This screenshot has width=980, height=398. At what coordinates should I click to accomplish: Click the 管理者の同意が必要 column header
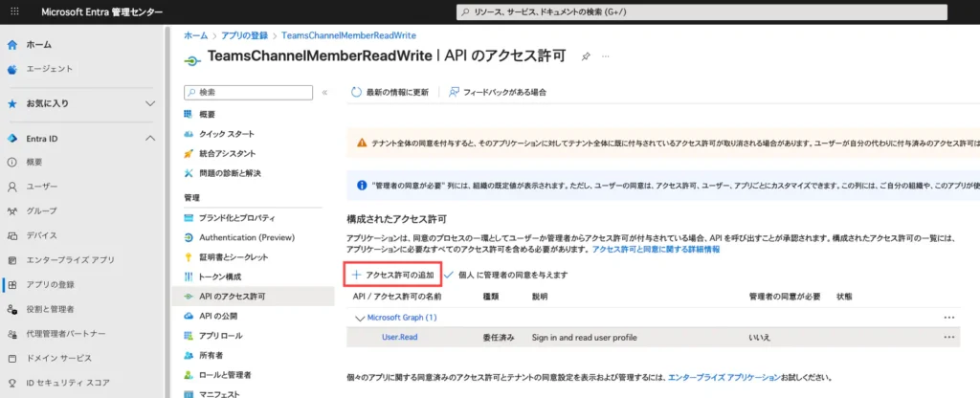tap(785, 297)
